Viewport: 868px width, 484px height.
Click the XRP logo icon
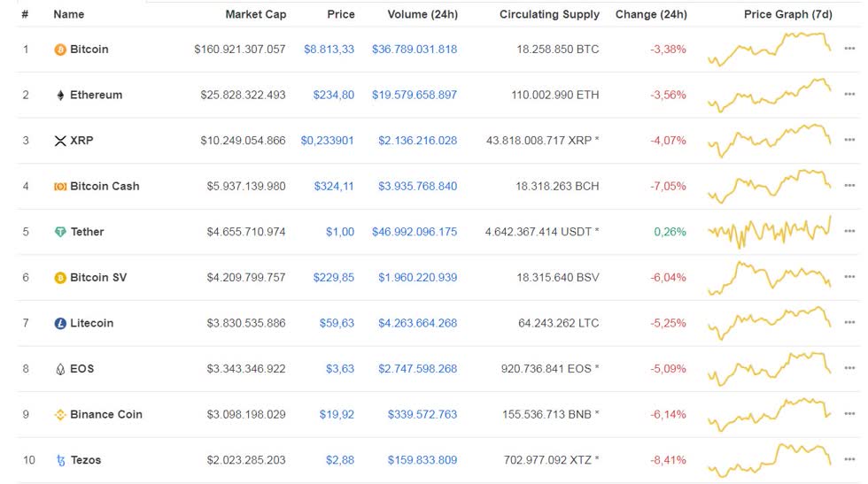tap(60, 141)
